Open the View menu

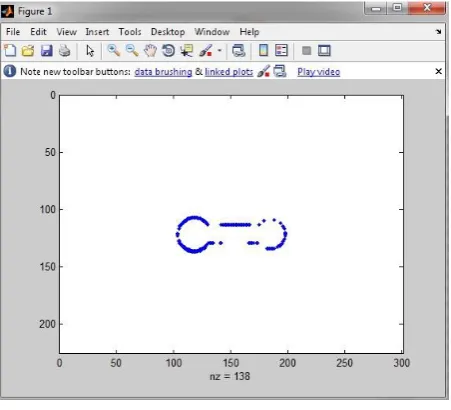[66, 32]
